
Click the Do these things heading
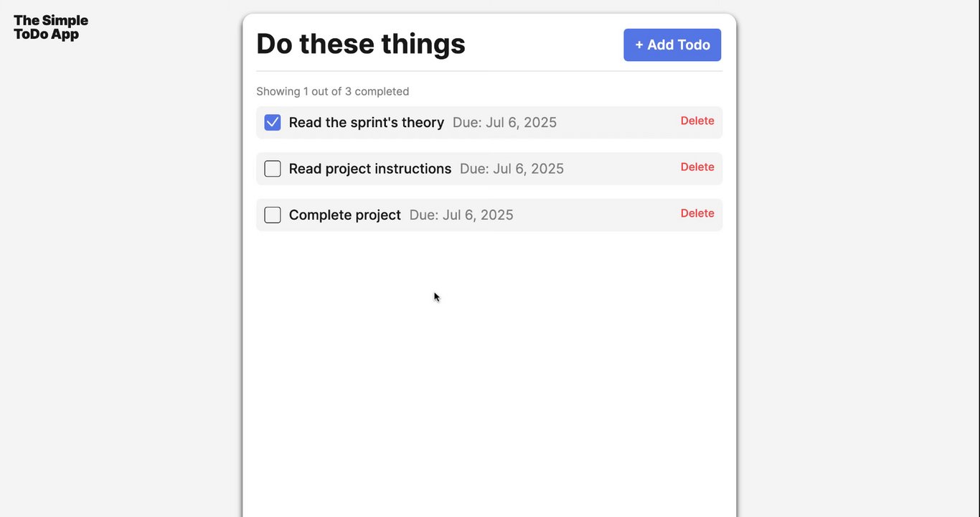pos(361,44)
